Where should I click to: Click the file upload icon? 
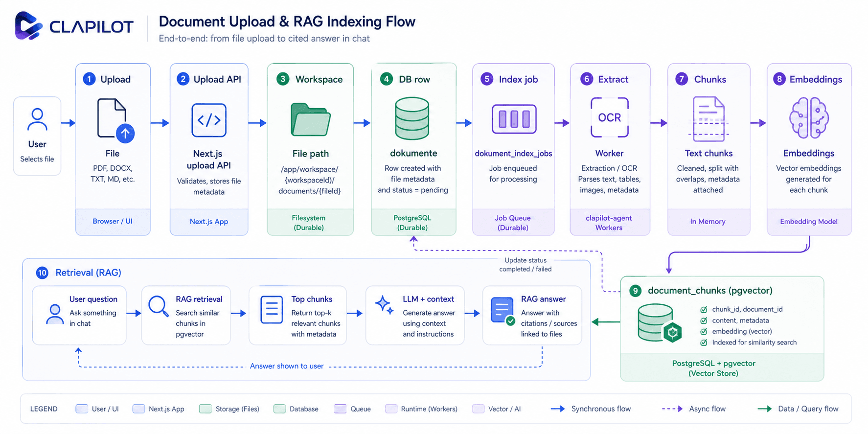[x=116, y=120]
